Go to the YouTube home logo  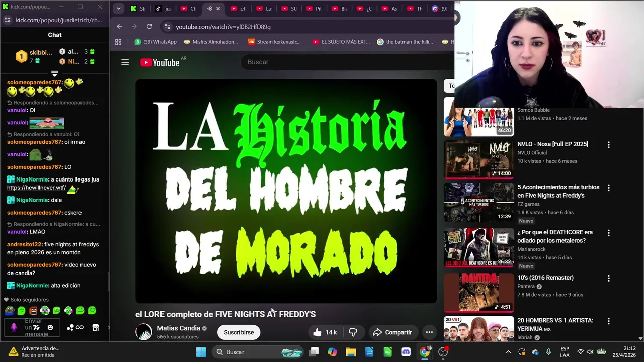coord(159,62)
